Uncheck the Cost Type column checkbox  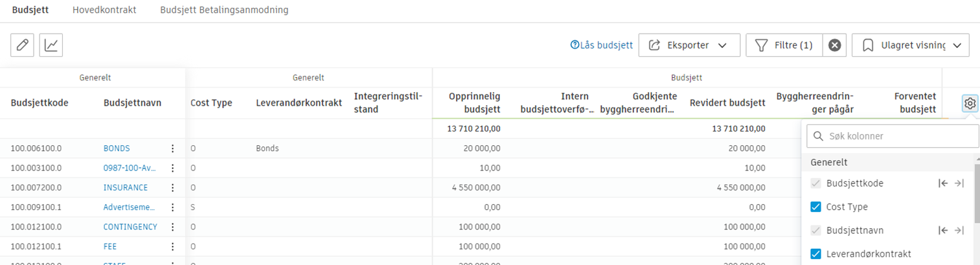coord(816,207)
